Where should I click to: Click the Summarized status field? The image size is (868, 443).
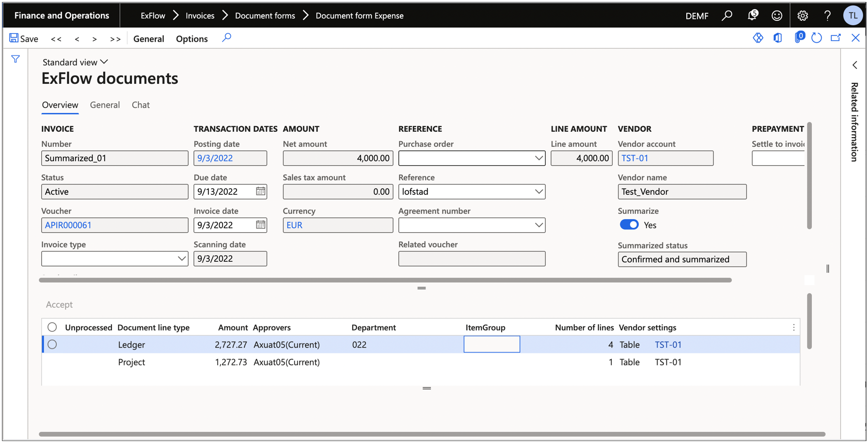(x=682, y=259)
